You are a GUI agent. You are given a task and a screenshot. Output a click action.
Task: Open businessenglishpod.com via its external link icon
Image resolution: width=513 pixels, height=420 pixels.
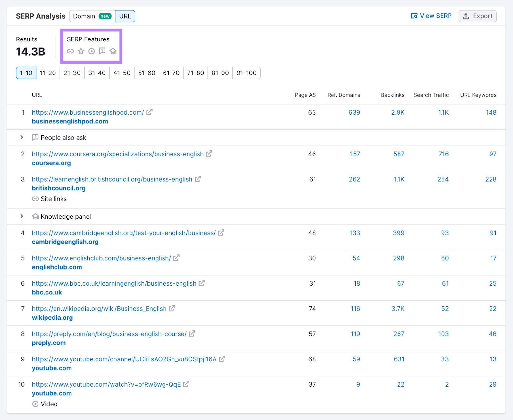click(x=149, y=112)
